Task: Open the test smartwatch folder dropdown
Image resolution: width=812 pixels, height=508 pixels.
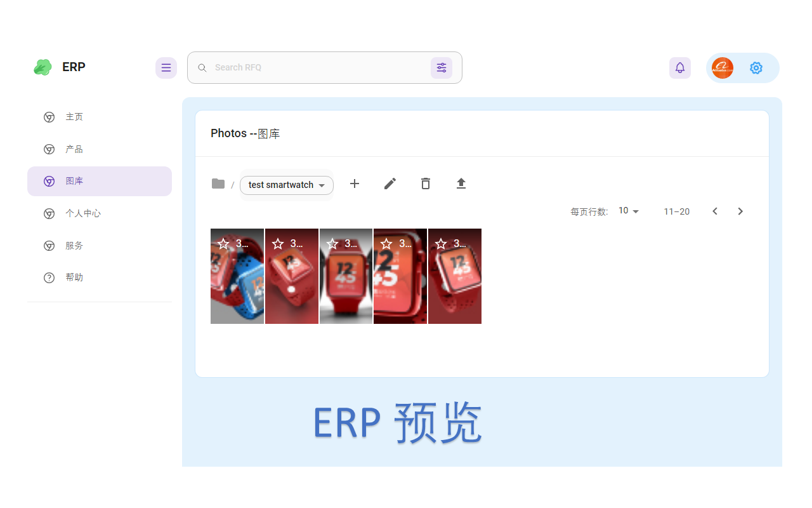Action: [286, 185]
